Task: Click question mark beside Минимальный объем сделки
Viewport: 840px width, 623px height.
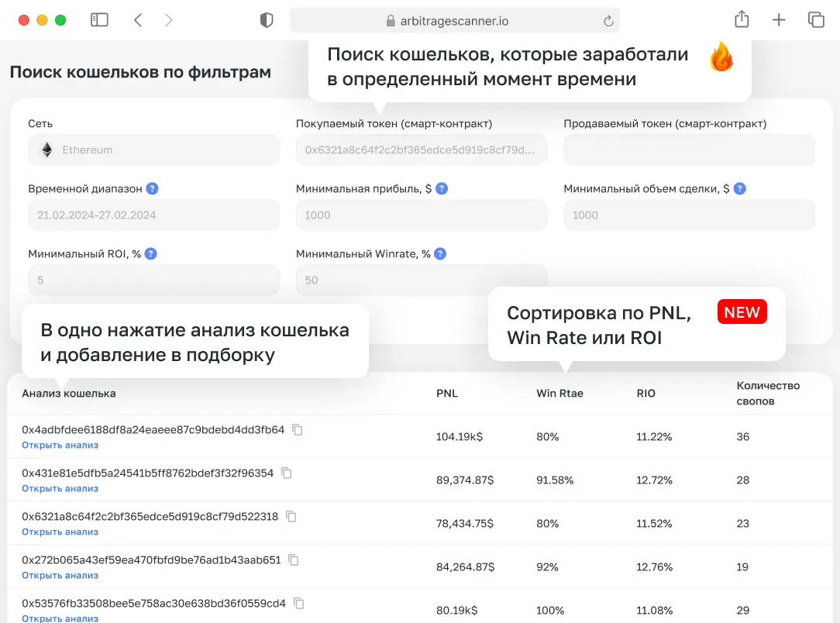Action: (x=740, y=188)
